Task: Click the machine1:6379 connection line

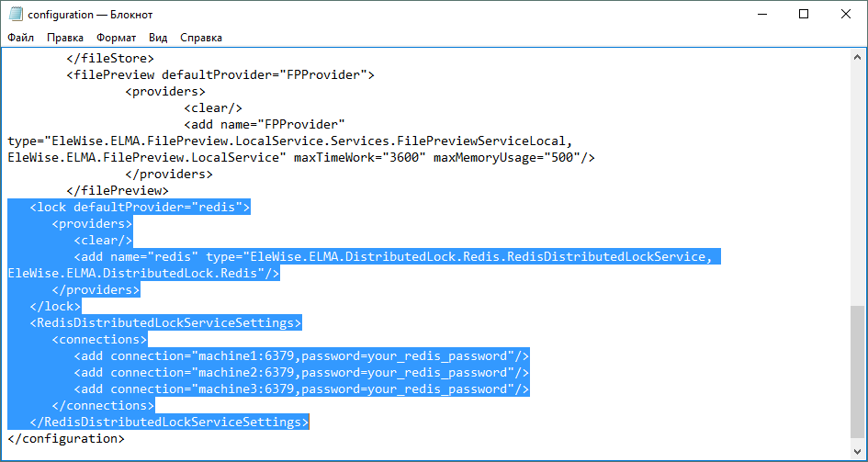Action: (301, 356)
